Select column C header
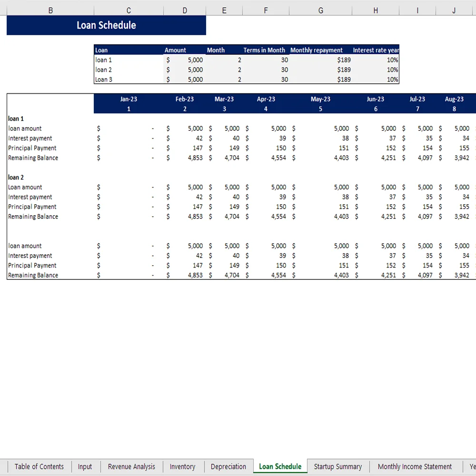Image resolution: width=476 pixels, height=476 pixels. 129,10
